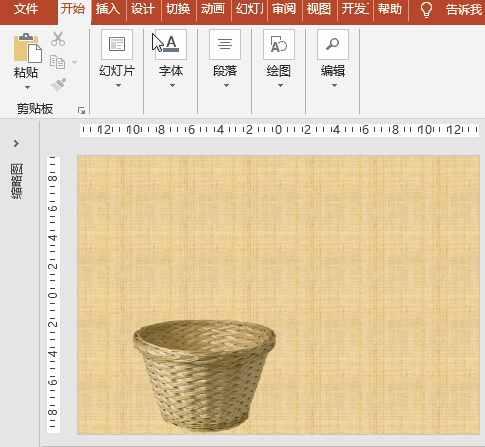485x447 pixels.
Task: Click the 段落 label
Action: point(225,71)
